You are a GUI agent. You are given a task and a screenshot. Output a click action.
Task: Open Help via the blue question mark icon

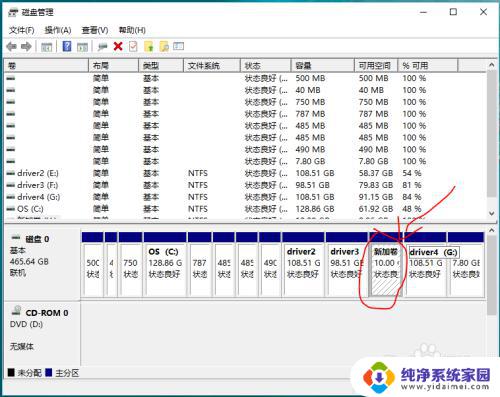point(67,46)
